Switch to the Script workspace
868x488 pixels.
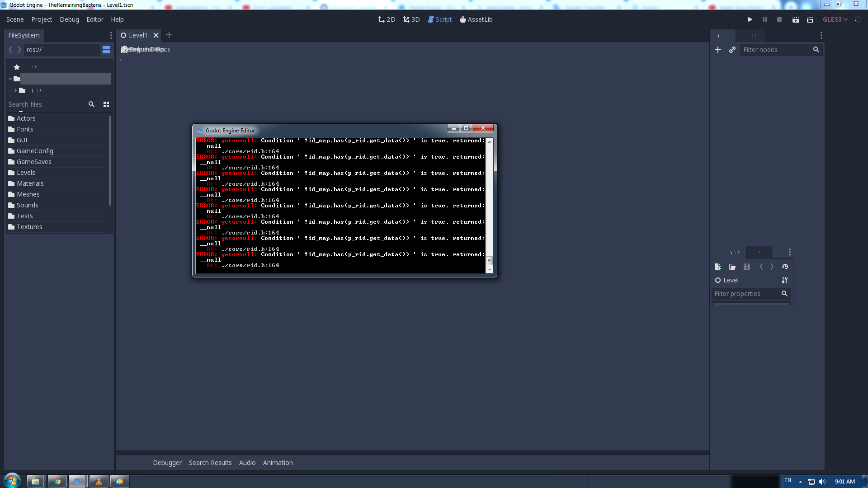439,19
